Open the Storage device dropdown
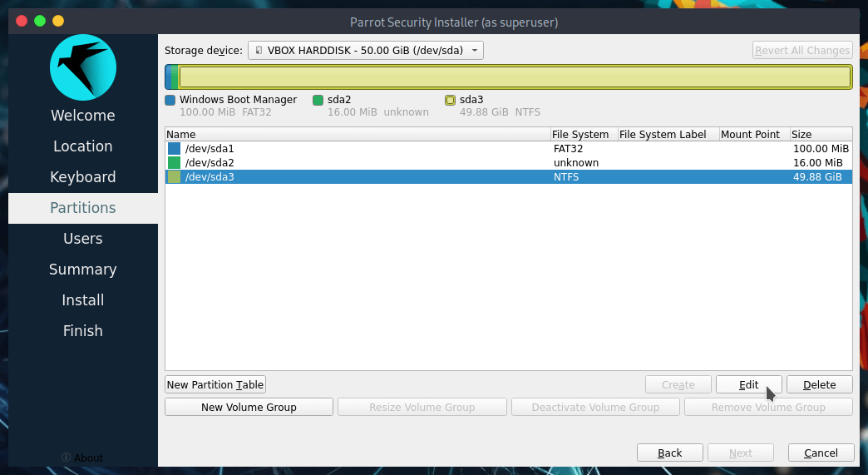Viewport: 868px width, 475px height. coord(365,51)
